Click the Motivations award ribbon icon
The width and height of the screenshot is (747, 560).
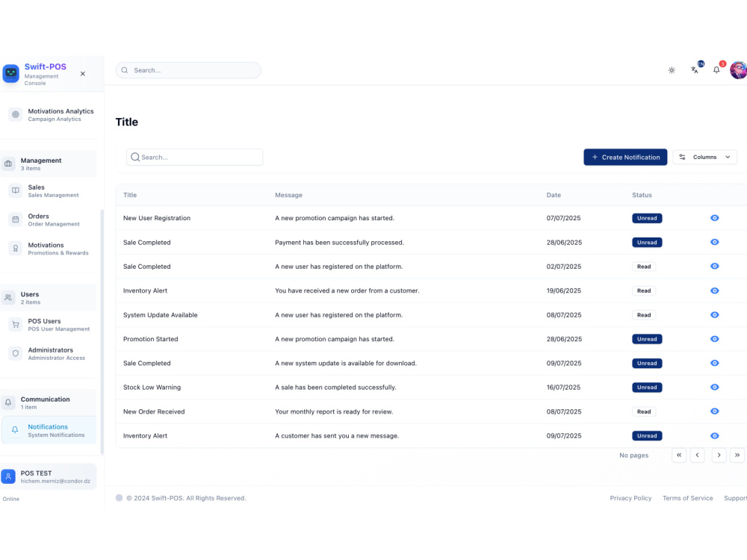[16, 248]
